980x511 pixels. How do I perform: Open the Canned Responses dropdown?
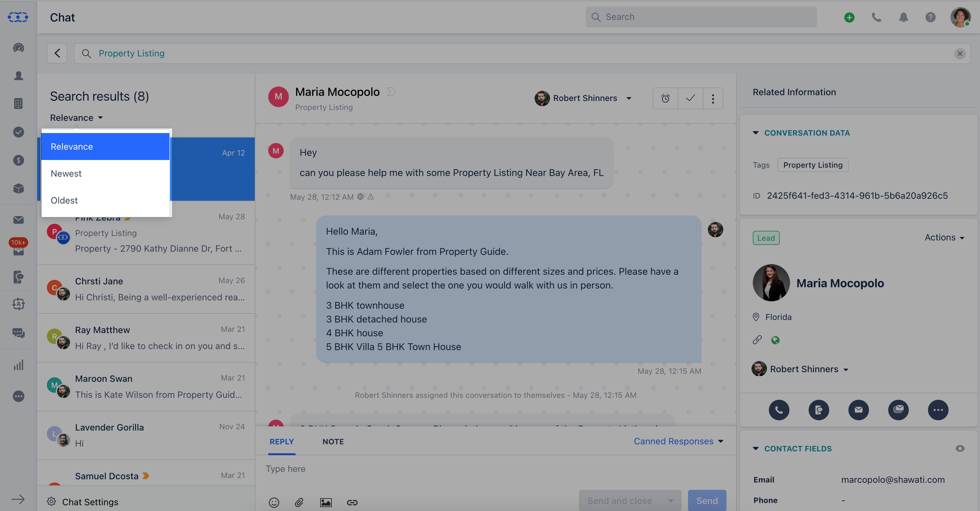tap(678, 441)
